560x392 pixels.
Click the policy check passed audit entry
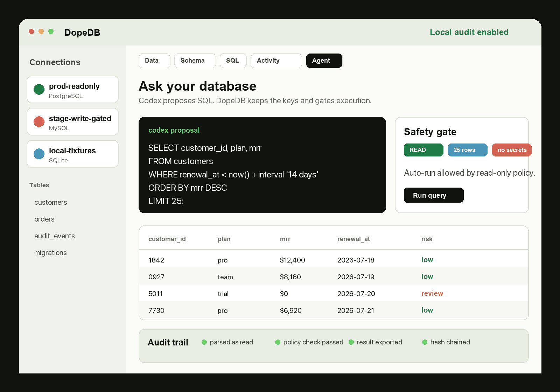coord(313,342)
